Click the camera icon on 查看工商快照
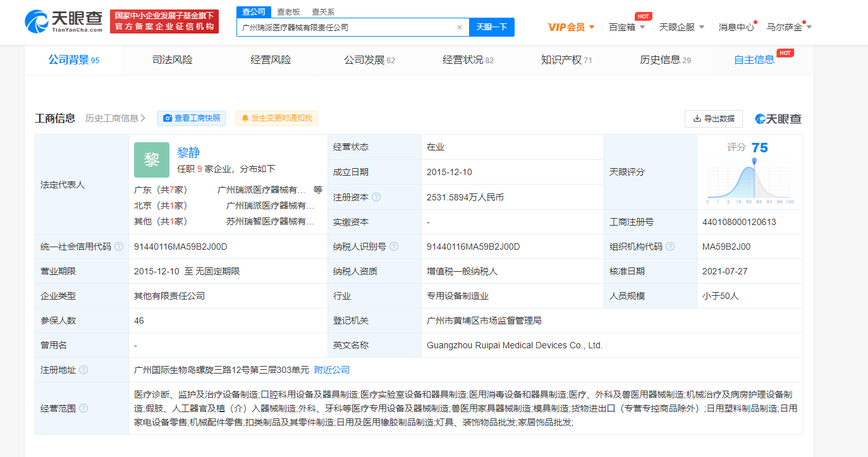The image size is (868, 457). pyautogui.click(x=167, y=118)
